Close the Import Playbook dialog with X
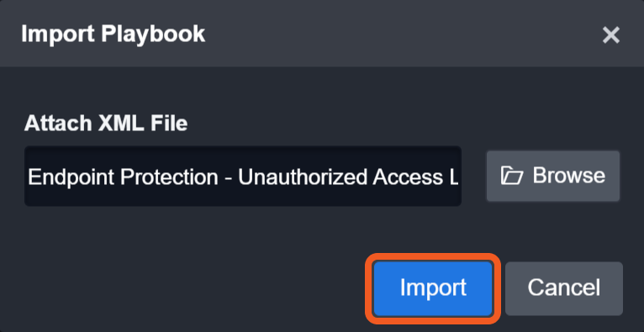Screen dimensions: 644x332 click(610, 35)
